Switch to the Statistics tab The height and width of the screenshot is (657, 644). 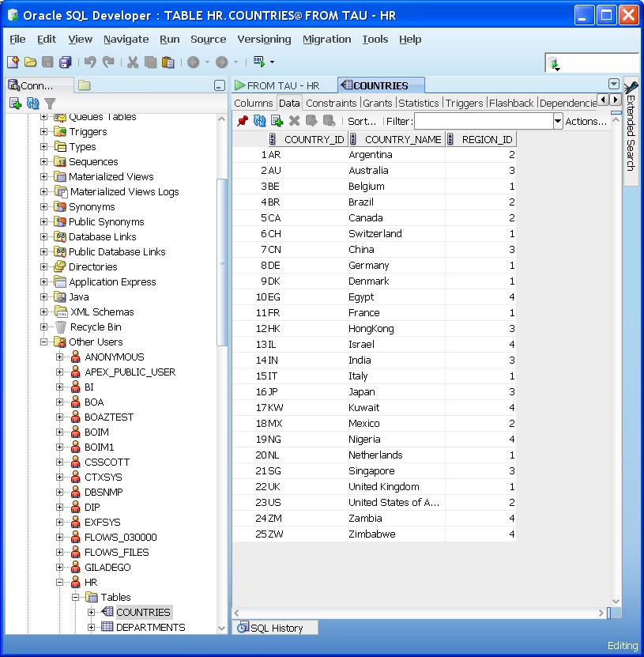[x=418, y=103]
